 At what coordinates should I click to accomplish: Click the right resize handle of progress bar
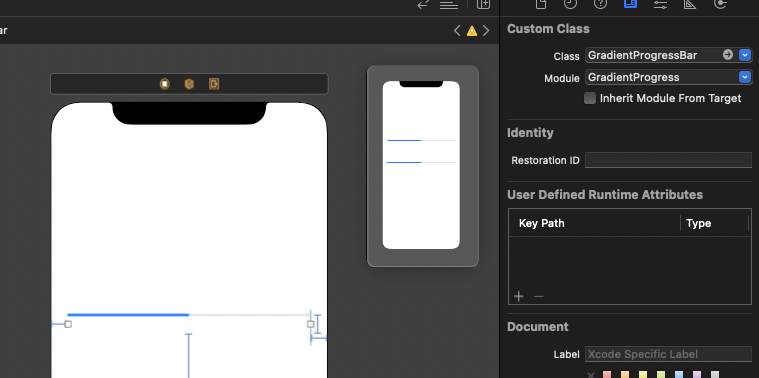(311, 324)
